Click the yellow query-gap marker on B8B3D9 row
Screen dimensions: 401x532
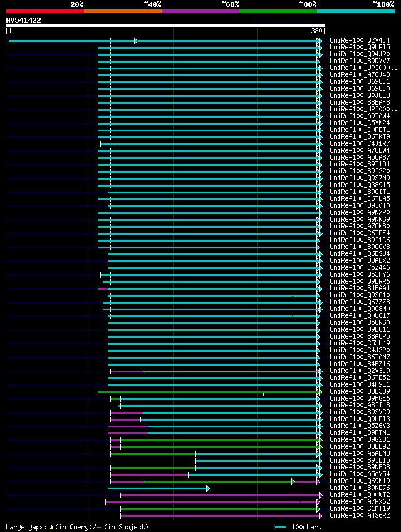coord(264,394)
